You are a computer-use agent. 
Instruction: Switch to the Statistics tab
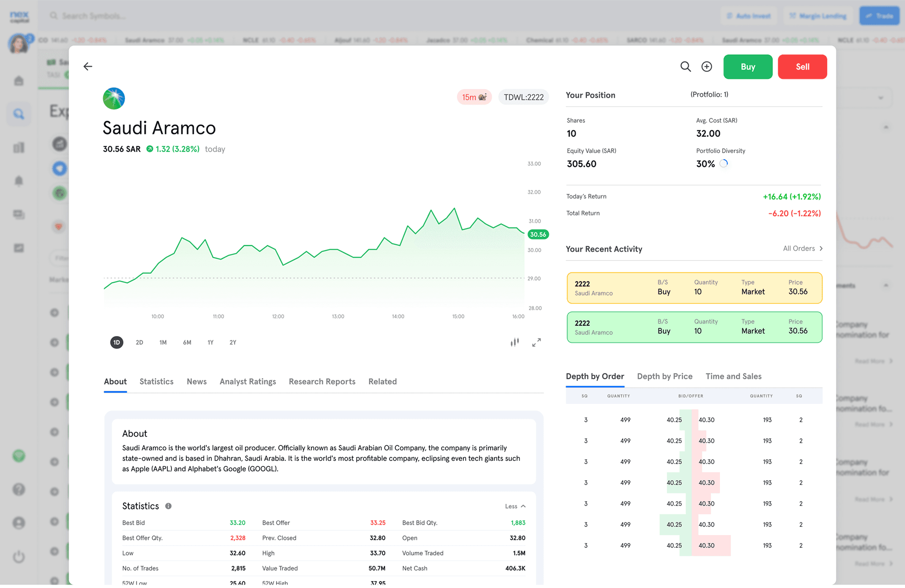157,381
